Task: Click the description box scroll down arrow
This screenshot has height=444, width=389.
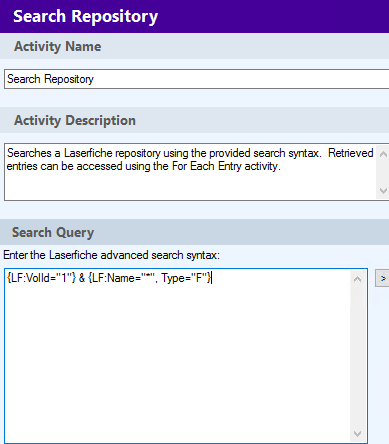Action: point(383,191)
